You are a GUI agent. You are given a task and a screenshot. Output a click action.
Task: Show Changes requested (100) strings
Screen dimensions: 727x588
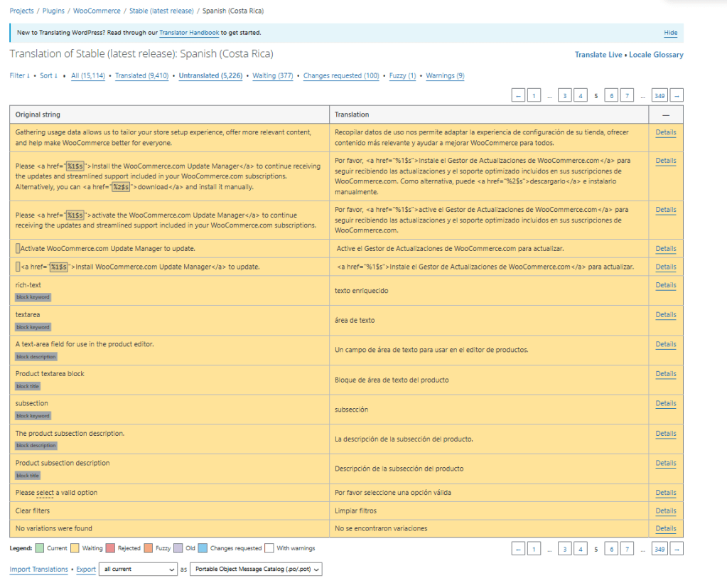click(341, 75)
